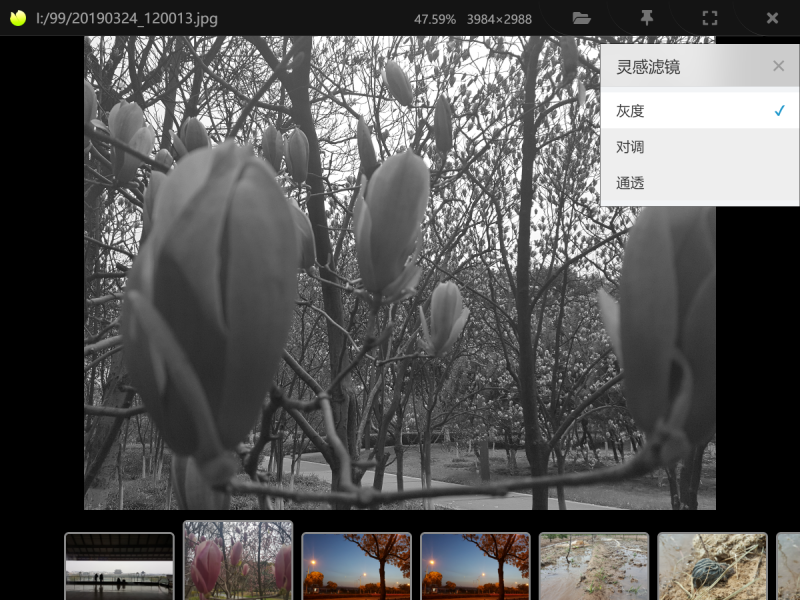Select the 灰度 filter option
This screenshot has height=600, width=800.
tap(699, 111)
